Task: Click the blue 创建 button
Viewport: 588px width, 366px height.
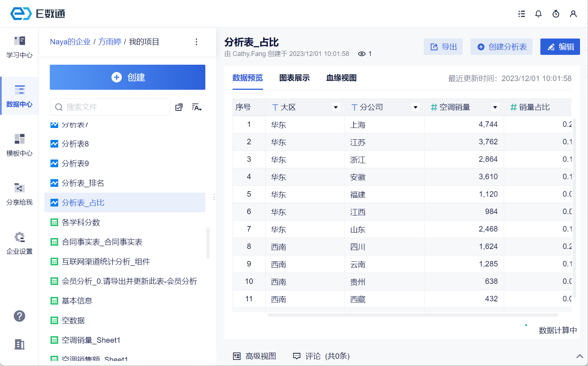Action: [128, 77]
